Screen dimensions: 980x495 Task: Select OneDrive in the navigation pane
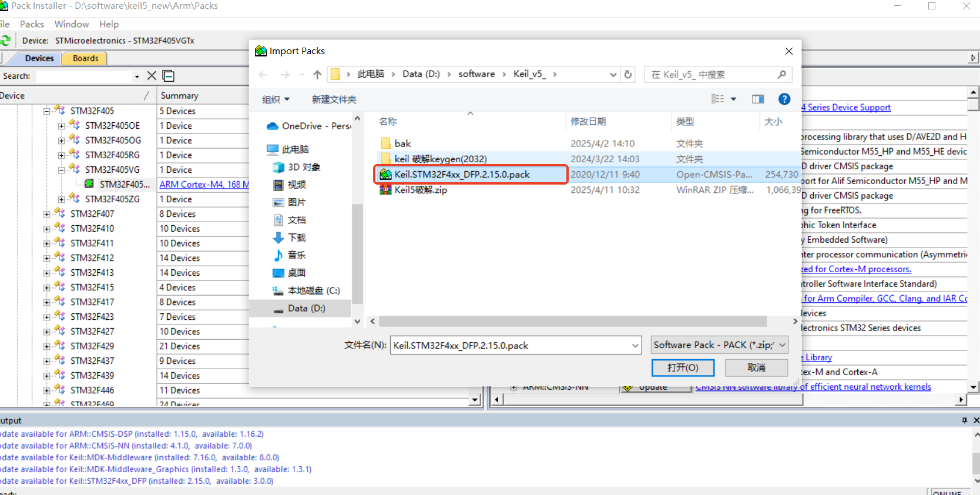click(308, 126)
